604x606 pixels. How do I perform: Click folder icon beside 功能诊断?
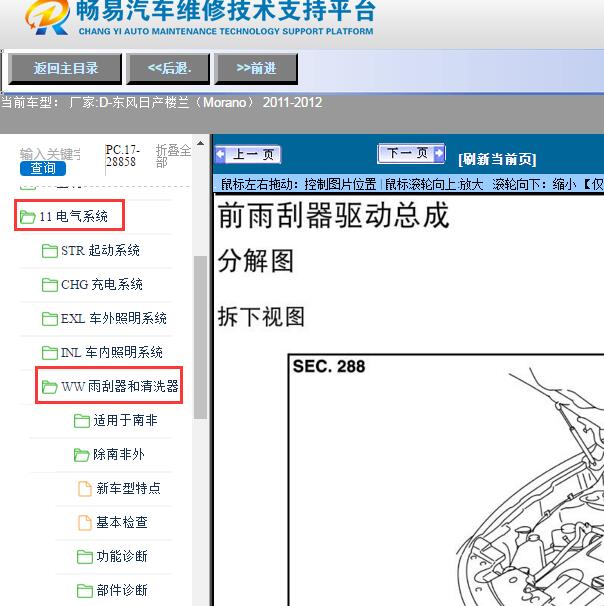[85, 557]
